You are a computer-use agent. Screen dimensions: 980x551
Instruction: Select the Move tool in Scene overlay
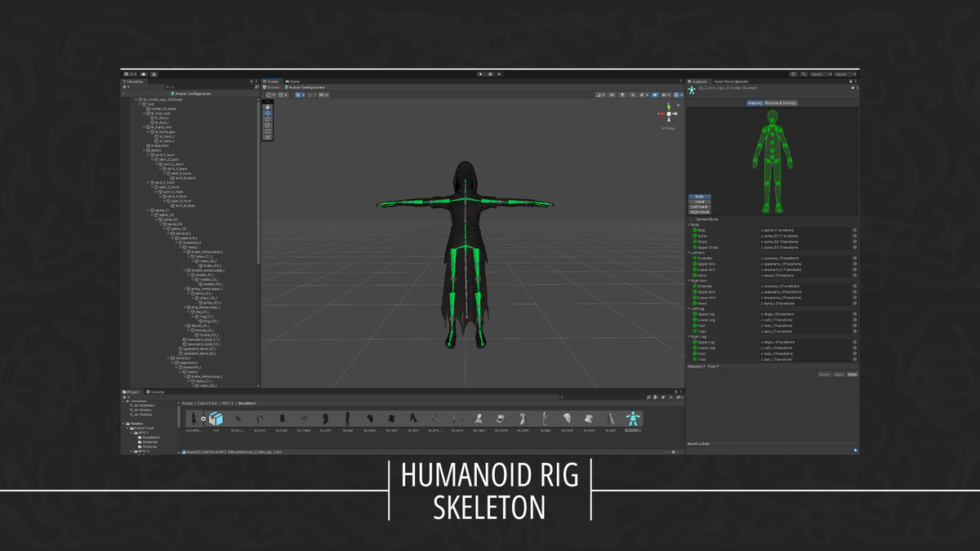269,113
